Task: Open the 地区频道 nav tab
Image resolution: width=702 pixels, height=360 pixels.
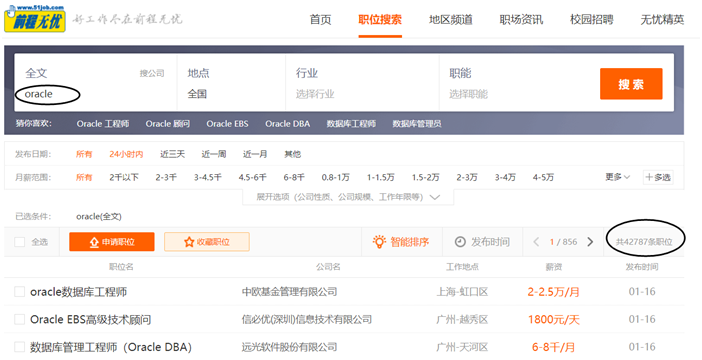Action: [x=451, y=20]
